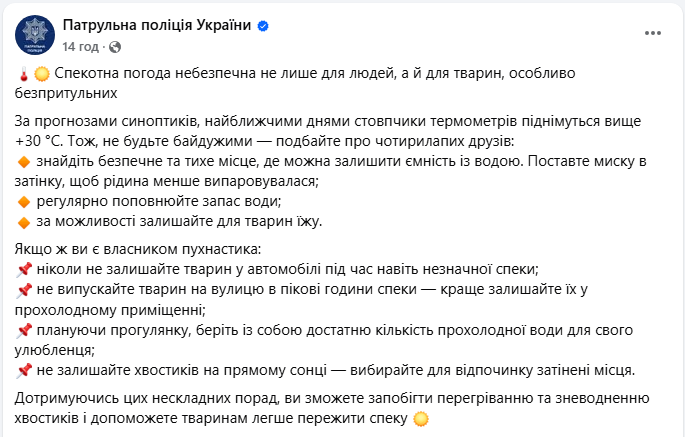Click the orange diamond before 'регулярно поповнюйте'
This screenshot has height=437, width=685.
[25, 201]
